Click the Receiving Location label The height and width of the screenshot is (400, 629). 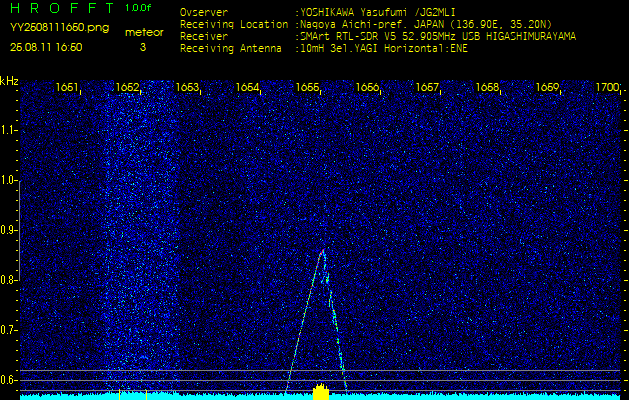pos(234,24)
